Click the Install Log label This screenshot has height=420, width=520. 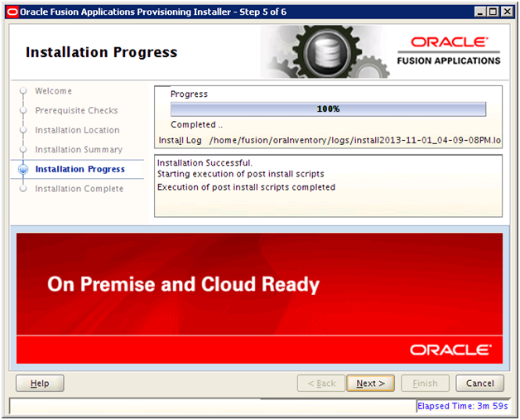point(180,140)
